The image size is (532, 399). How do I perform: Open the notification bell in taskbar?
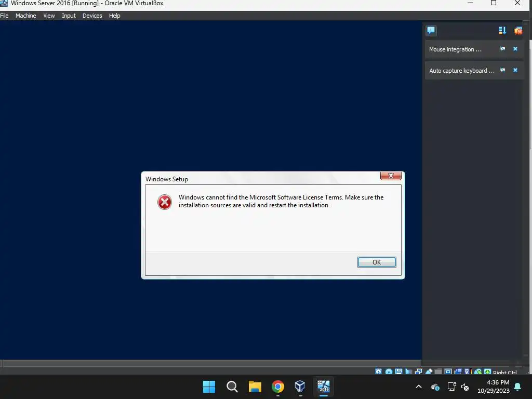coord(518,387)
